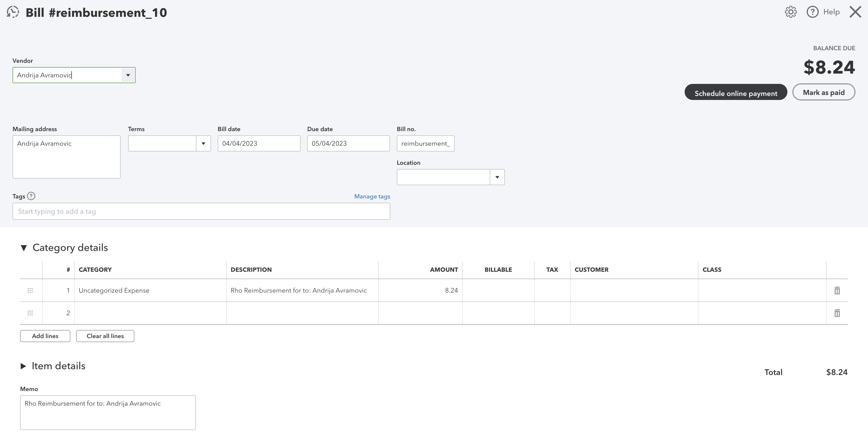Click Mark as paid button
The height and width of the screenshot is (432, 868).
click(824, 92)
